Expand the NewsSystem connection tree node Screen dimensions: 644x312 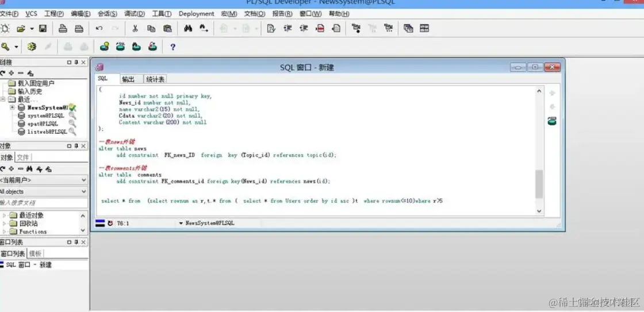tap(12, 107)
